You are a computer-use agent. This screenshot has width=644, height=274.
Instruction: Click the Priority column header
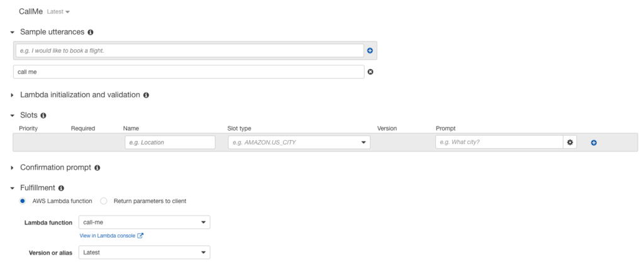(28, 128)
